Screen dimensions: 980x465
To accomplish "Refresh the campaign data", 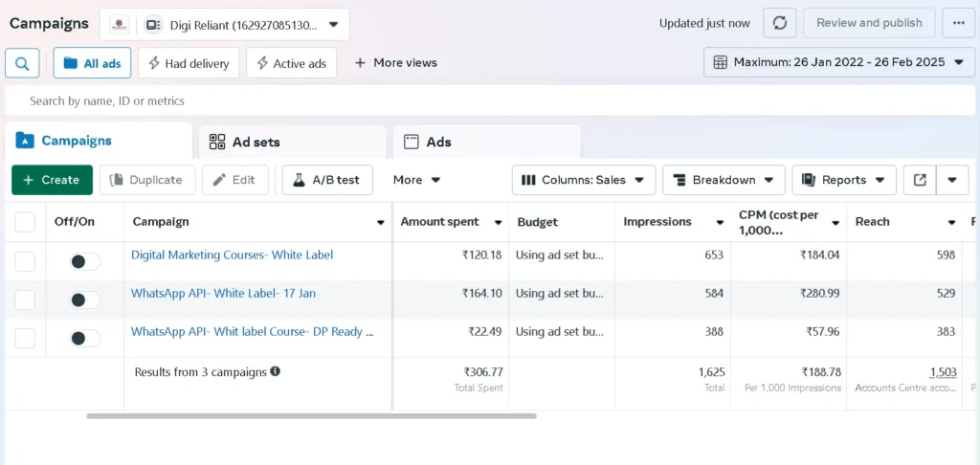I will click(779, 23).
